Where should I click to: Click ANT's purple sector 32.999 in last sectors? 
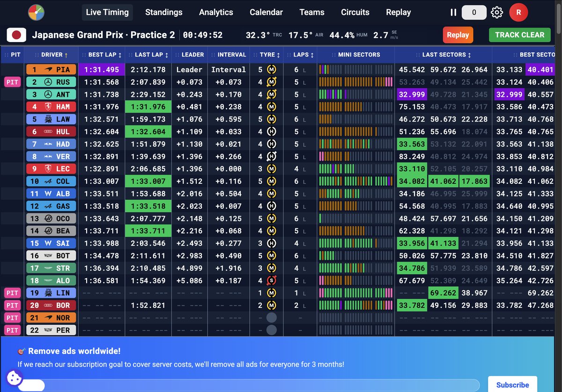pos(412,94)
